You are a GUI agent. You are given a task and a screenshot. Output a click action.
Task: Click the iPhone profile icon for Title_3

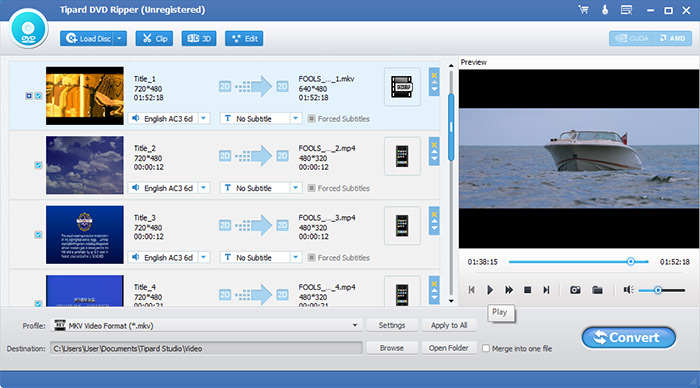click(x=402, y=225)
